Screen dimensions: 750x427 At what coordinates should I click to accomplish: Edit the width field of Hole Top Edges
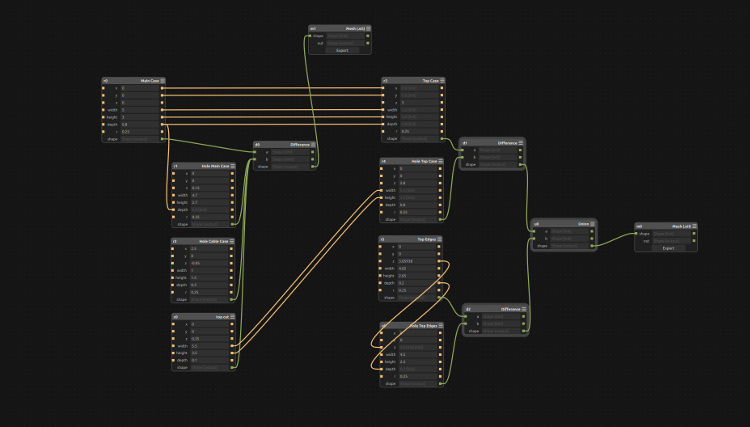418,355
